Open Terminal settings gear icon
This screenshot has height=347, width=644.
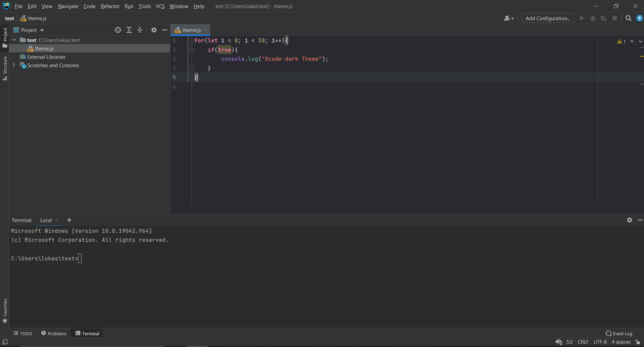coord(629,220)
